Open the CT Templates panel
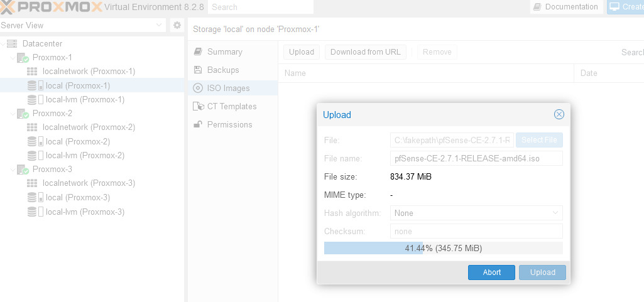Viewport: 644px width, 302px height. coord(232,106)
